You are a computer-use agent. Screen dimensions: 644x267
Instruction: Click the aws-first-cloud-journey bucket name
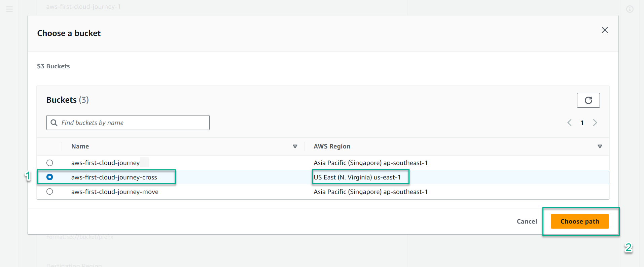tap(105, 163)
